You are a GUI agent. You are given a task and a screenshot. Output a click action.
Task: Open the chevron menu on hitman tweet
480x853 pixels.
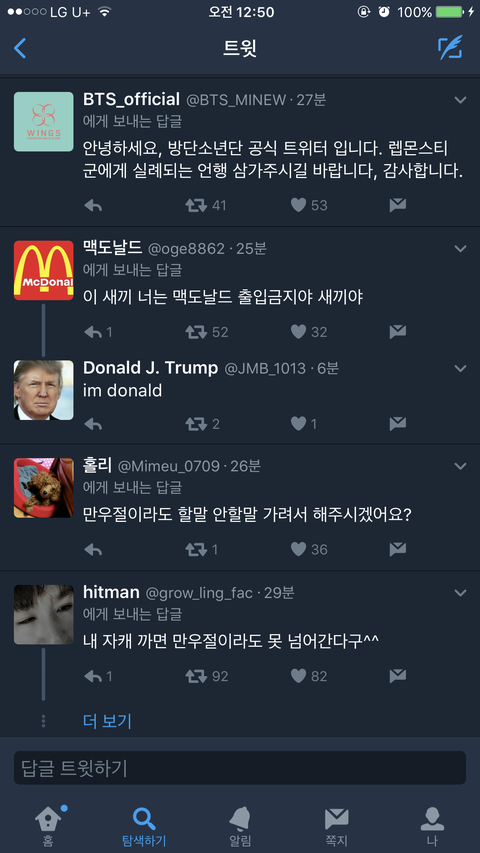(x=460, y=592)
